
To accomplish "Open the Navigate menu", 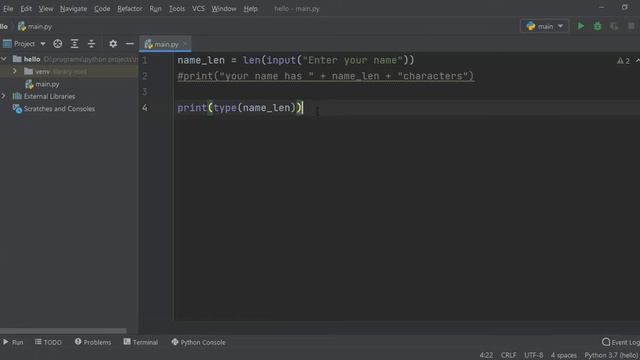I will pos(73,9).
